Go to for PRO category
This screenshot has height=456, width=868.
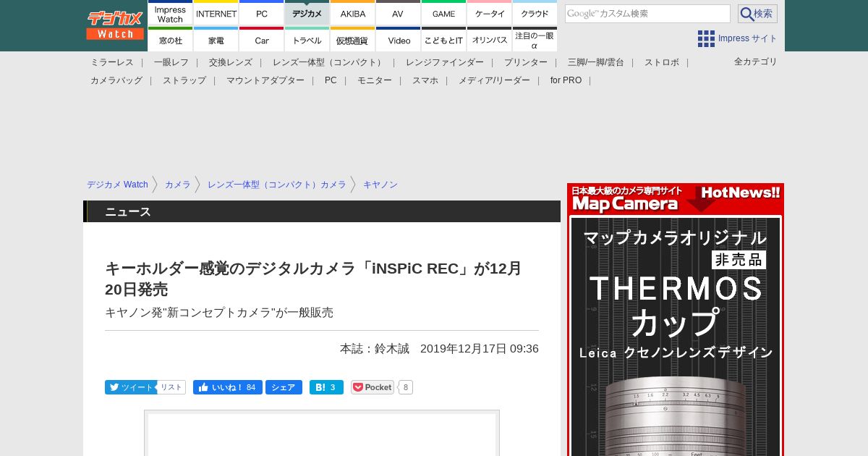(x=566, y=80)
